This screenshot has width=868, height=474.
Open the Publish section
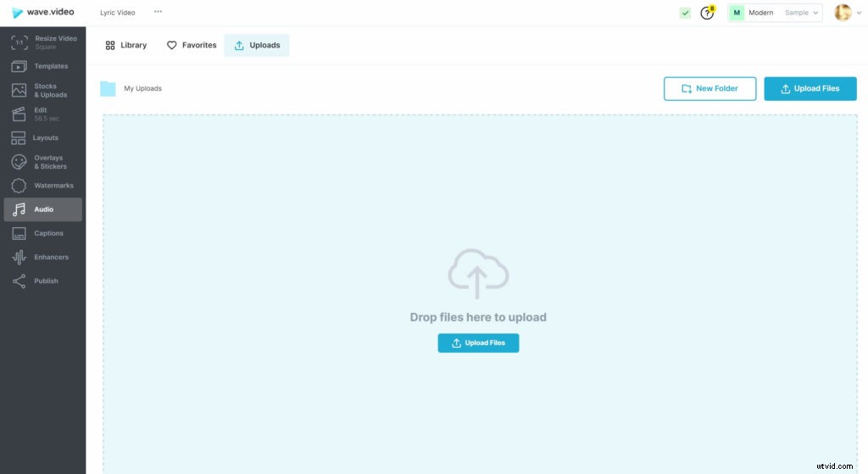42,281
